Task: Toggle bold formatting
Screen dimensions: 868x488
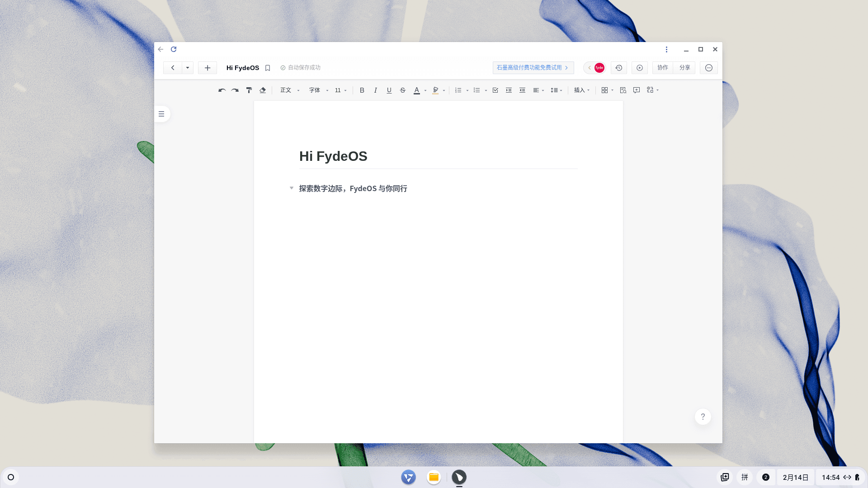Action: point(362,90)
